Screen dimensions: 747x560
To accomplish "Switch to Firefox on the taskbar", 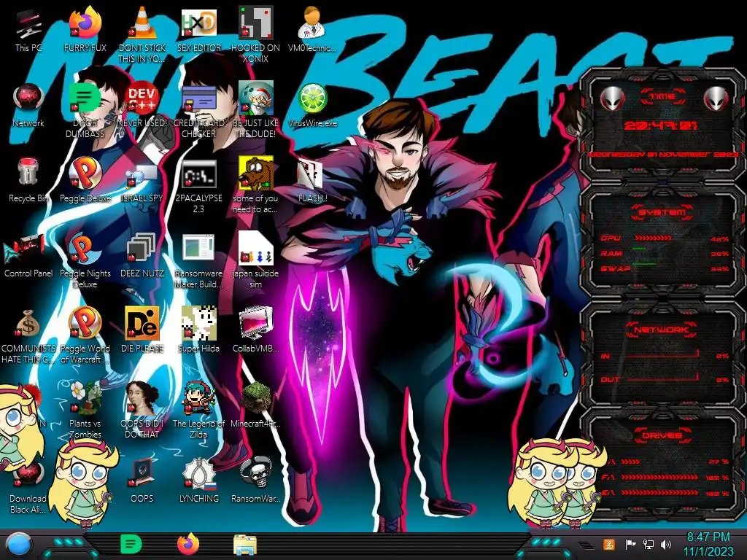I will (188, 544).
